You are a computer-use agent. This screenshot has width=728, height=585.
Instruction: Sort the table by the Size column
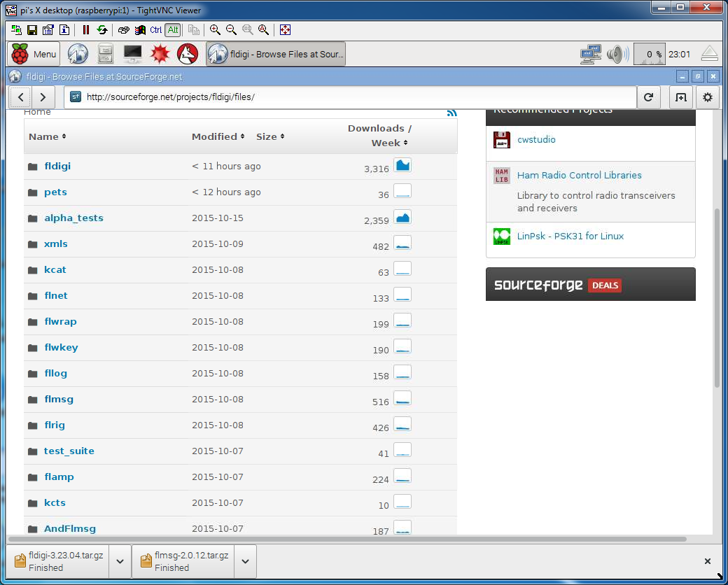pyautogui.click(x=270, y=136)
